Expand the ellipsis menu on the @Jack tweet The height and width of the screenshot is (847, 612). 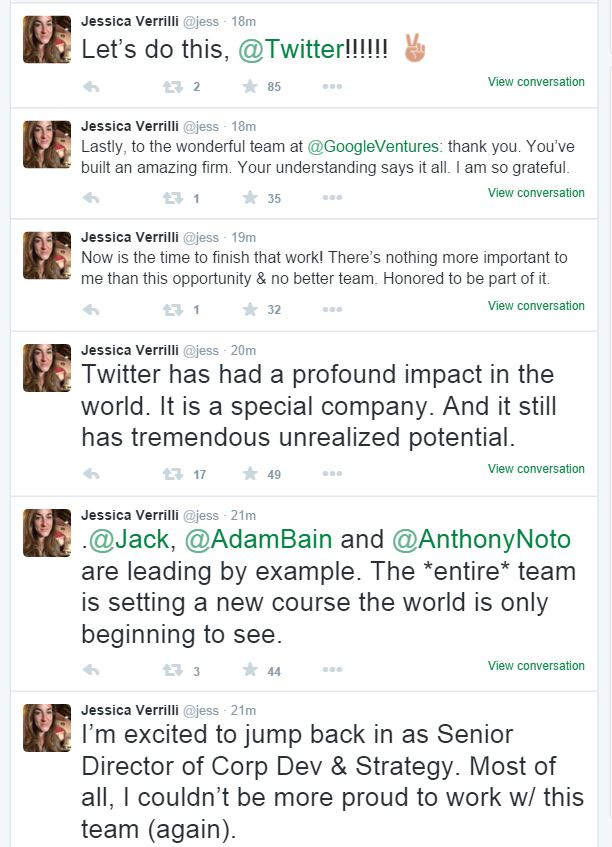[x=332, y=671]
